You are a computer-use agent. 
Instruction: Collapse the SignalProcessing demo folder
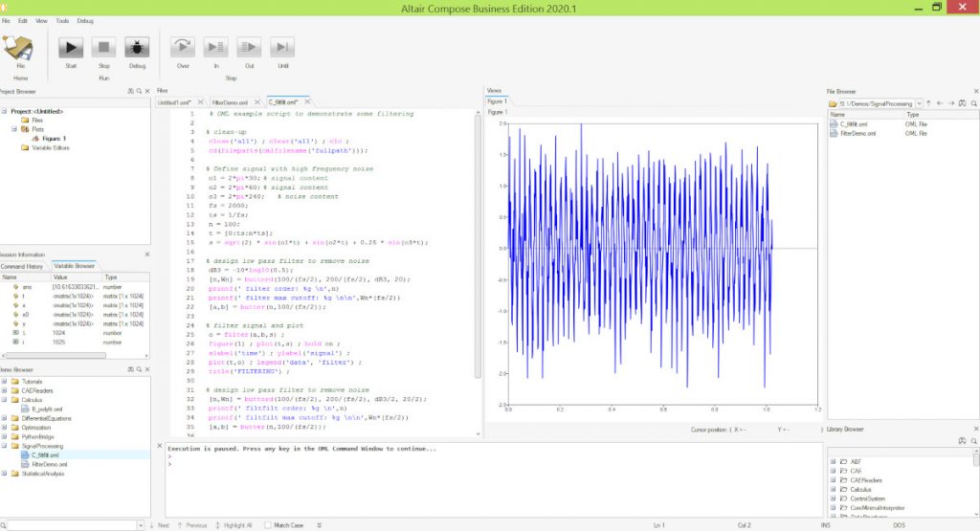[5, 446]
